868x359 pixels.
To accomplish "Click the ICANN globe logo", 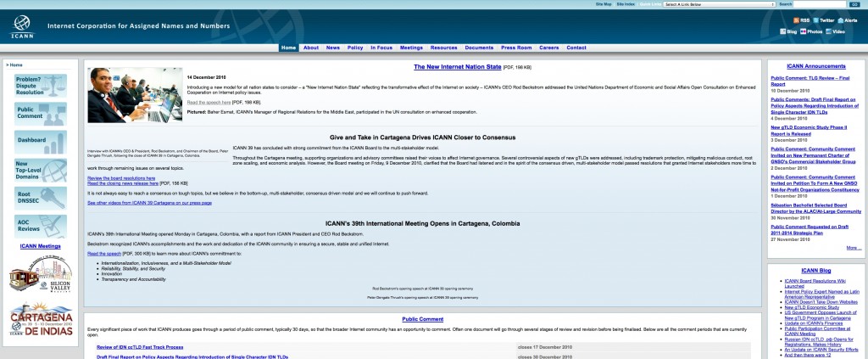I will [22, 26].
